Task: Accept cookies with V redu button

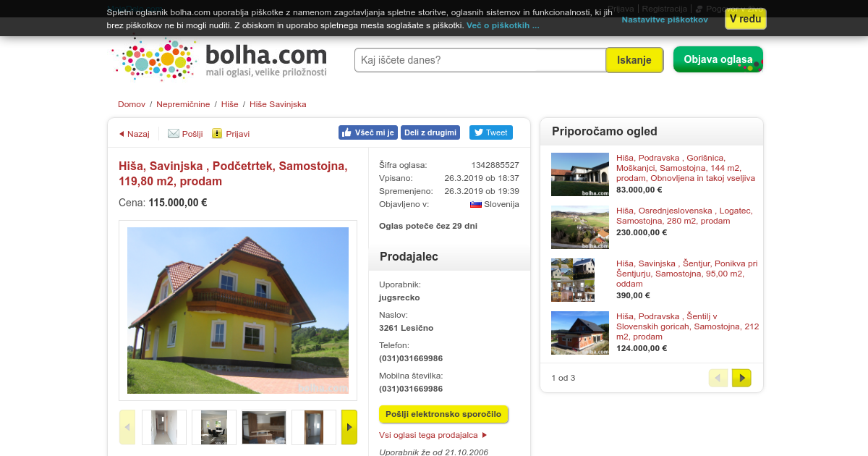Action: point(745,19)
